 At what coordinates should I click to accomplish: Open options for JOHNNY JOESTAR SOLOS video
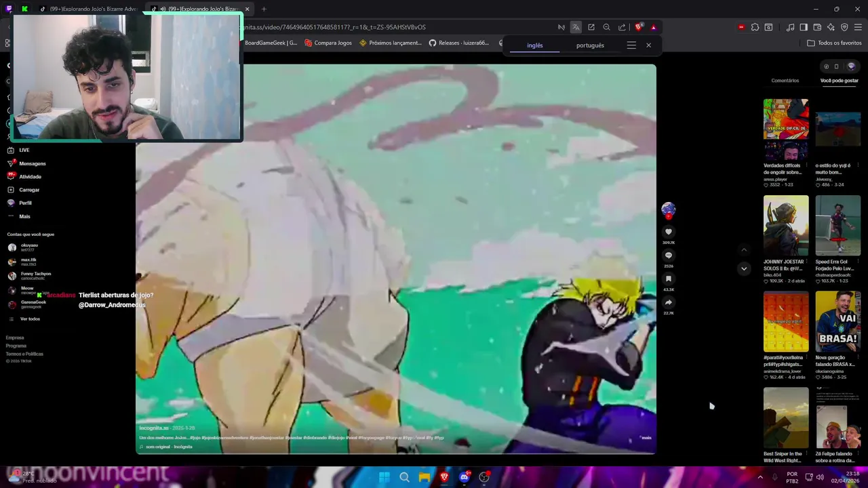806,262
